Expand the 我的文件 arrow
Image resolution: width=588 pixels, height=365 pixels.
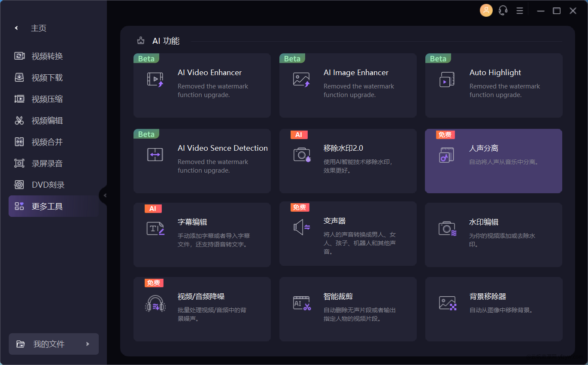(x=88, y=344)
